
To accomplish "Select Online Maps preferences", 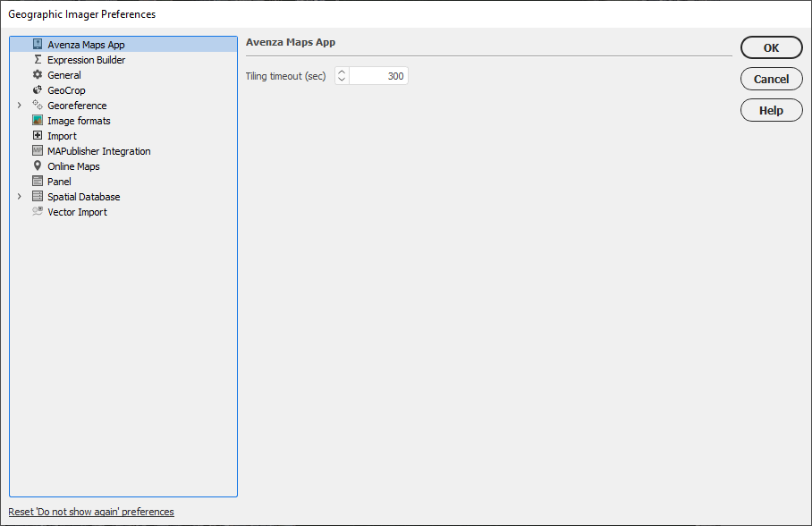I will pos(73,166).
